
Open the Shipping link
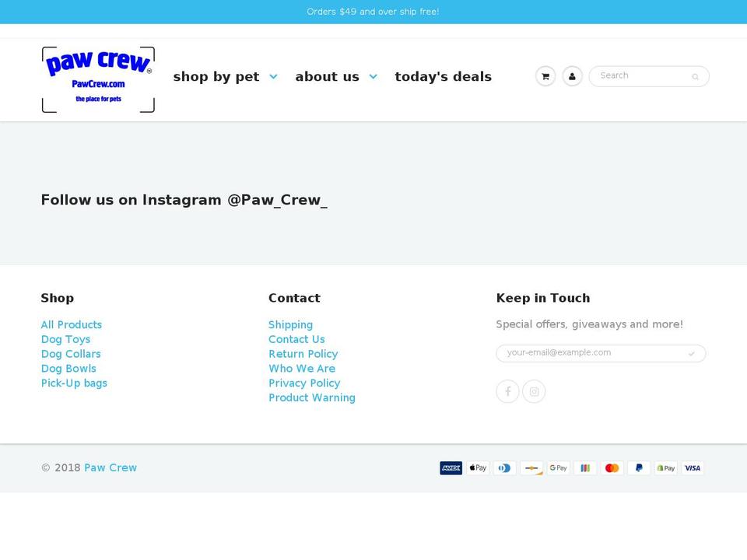290,325
